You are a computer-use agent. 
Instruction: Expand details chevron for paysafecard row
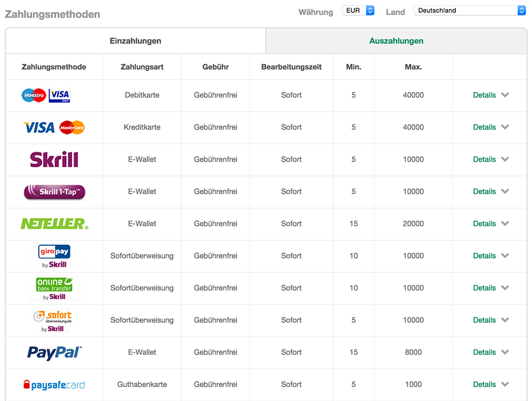(505, 385)
